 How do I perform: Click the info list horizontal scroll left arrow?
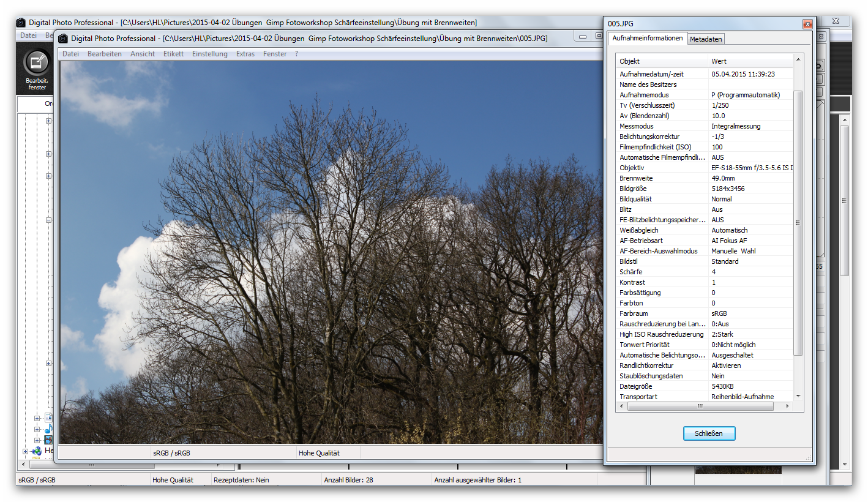621,406
